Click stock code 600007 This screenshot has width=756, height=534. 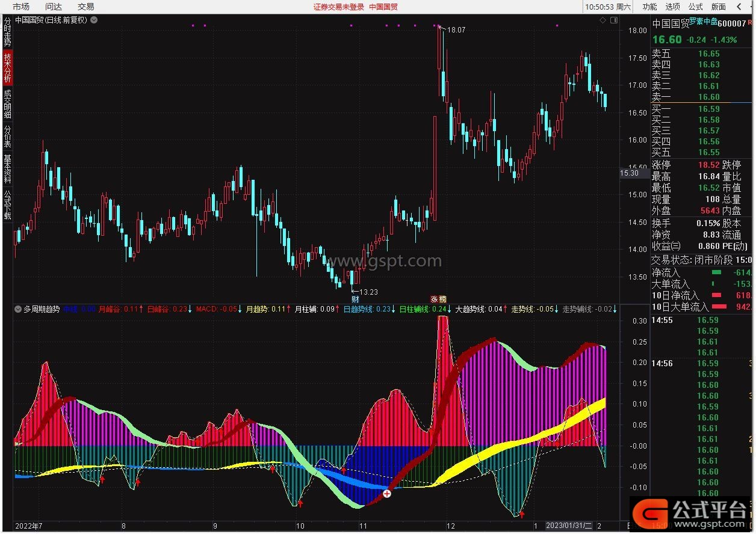point(732,23)
